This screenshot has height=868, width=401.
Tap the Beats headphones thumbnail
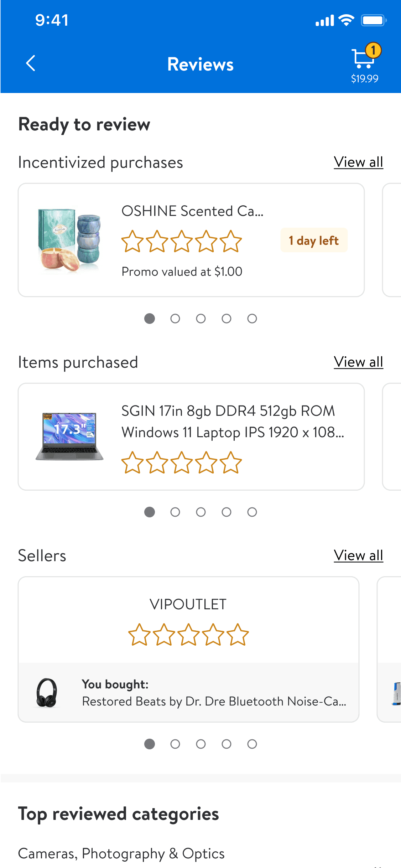[x=47, y=693]
